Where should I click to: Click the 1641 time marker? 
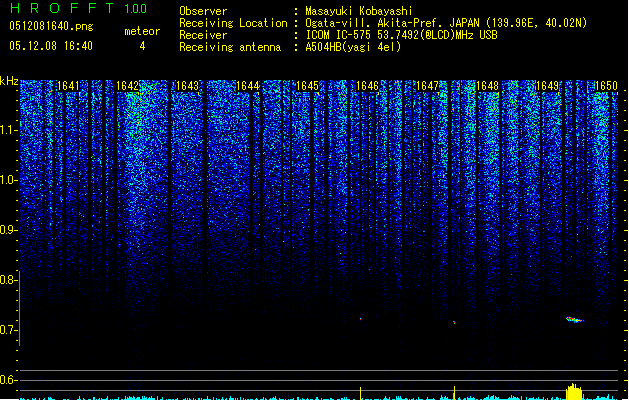pos(68,86)
